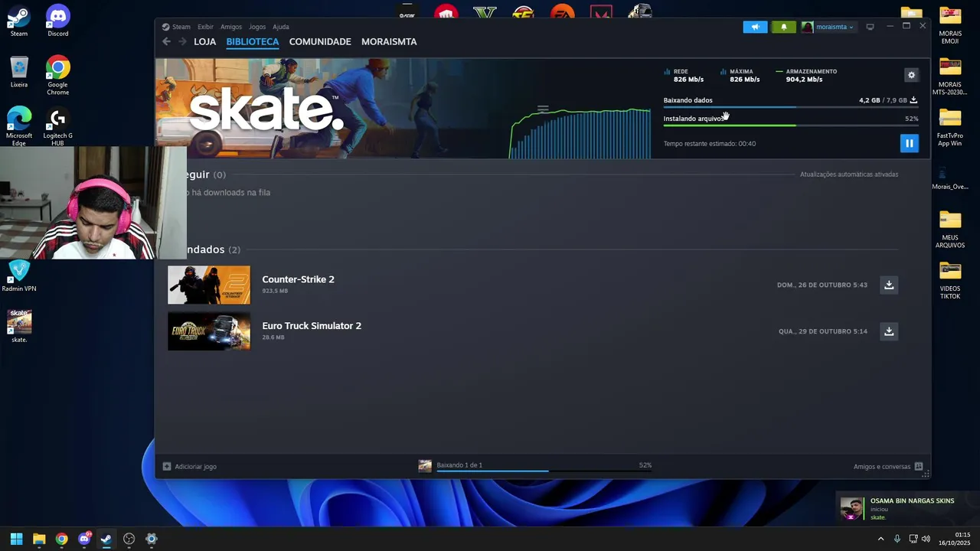Viewport: 980px width, 551px height.
Task: Open File Explorer from the taskbar
Action: coord(39,539)
